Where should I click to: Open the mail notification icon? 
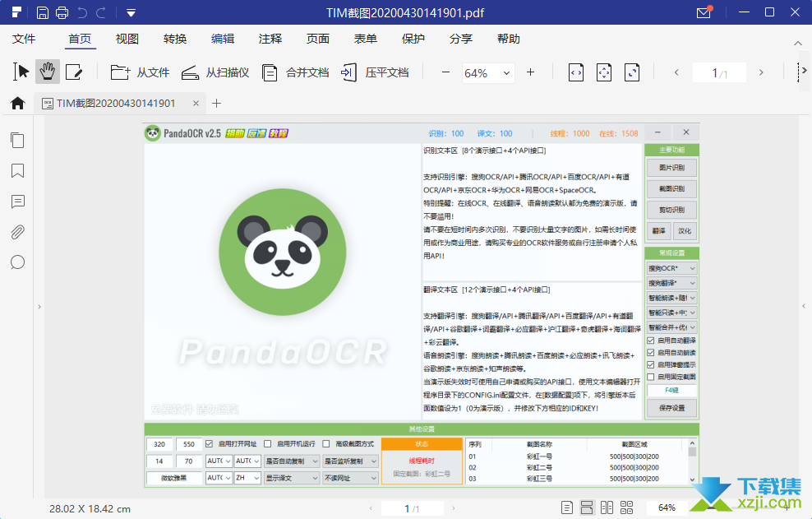point(704,12)
